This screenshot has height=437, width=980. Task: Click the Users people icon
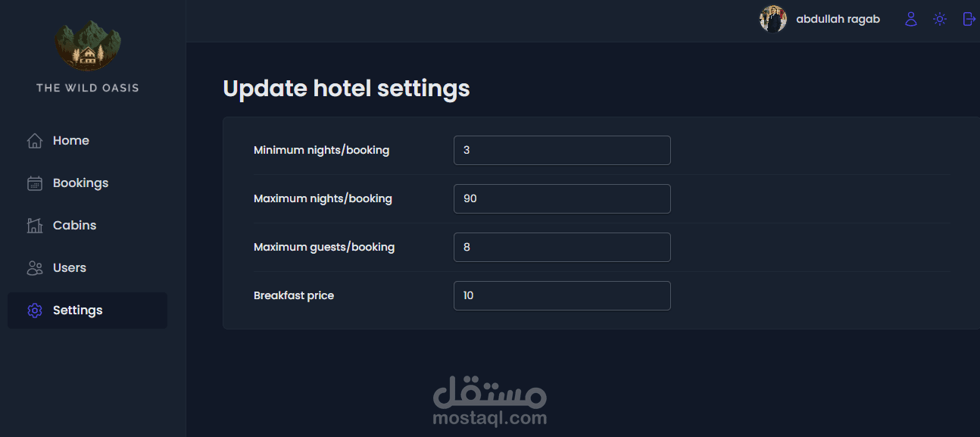(35, 268)
